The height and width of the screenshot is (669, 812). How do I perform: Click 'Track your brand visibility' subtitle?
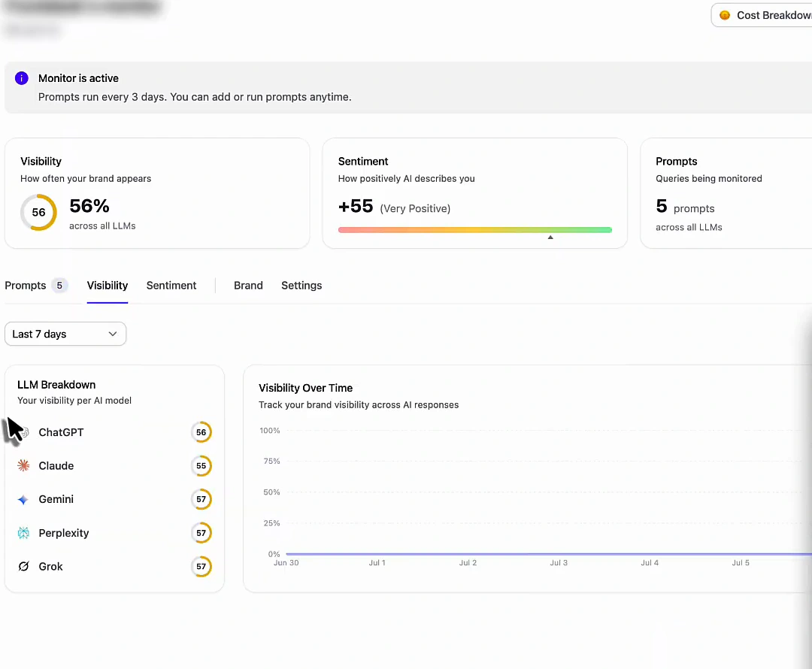point(359,405)
